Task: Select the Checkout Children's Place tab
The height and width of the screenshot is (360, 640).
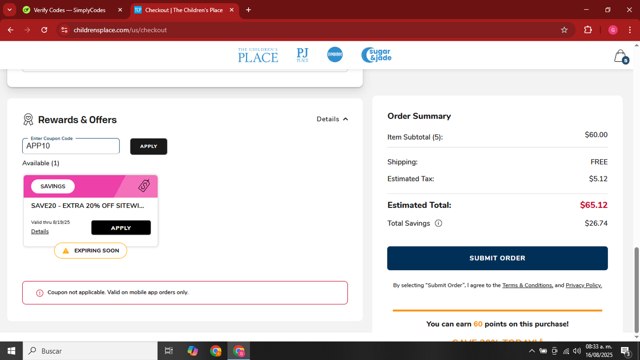Action: click(184, 10)
